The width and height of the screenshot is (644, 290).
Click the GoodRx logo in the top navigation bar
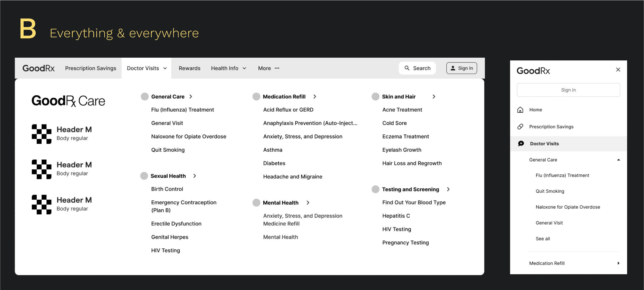click(38, 68)
